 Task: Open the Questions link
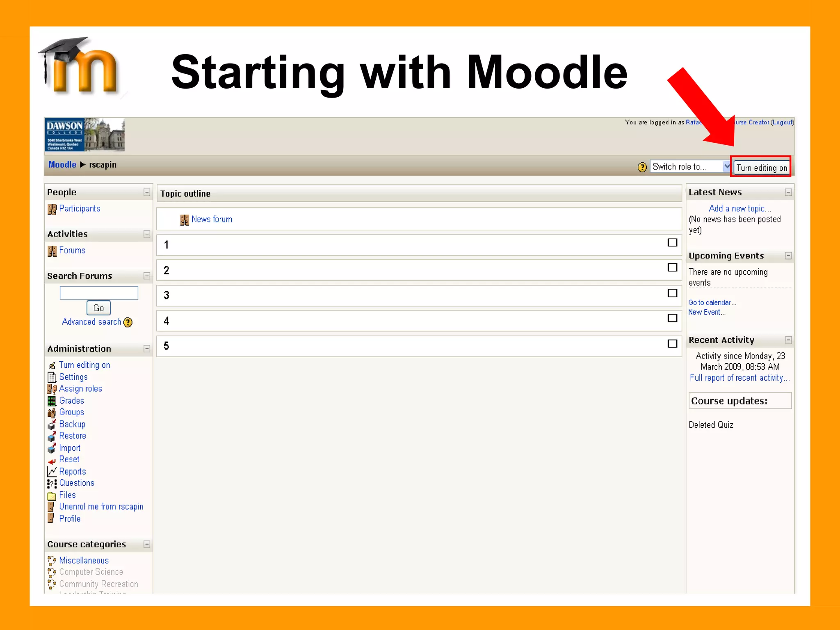coord(77,483)
